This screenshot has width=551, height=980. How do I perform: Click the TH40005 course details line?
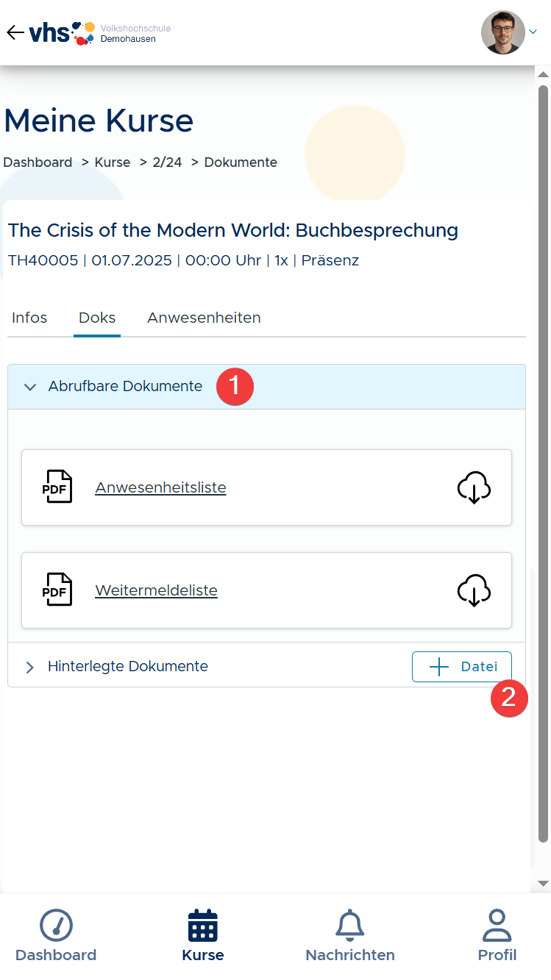point(183,260)
